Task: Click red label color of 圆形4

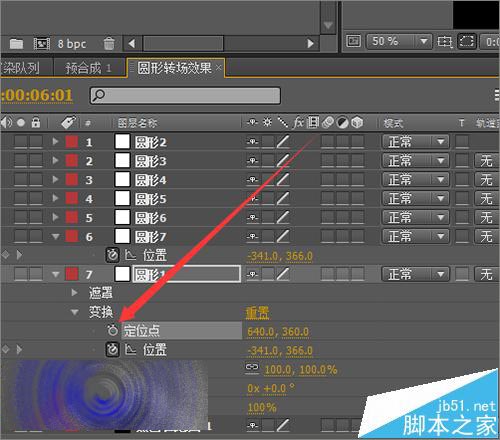Action: 72,179
